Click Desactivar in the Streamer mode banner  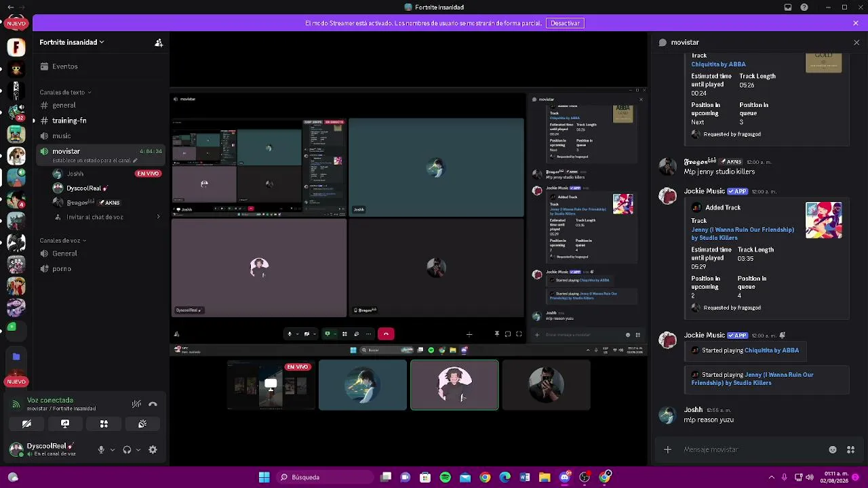coord(565,23)
